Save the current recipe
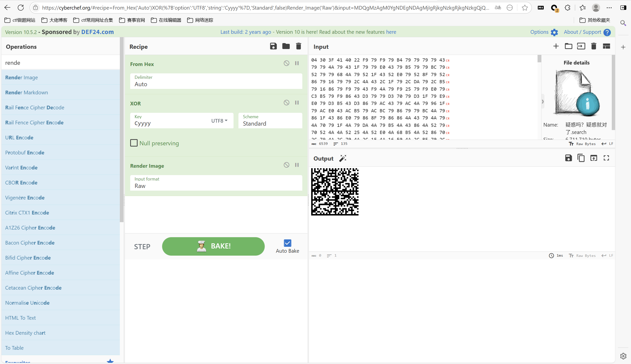This screenshot has height=364, width=631. pos(273,46)
